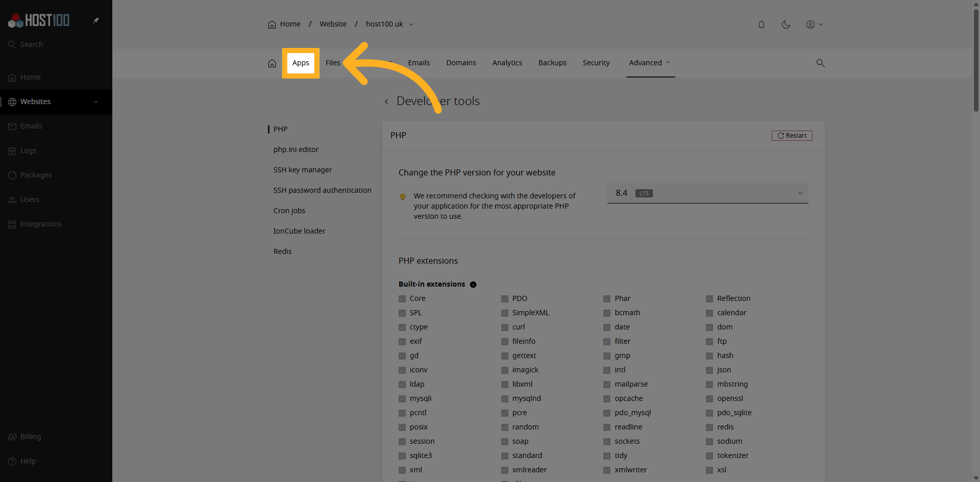Image resolution: width=980 pixels, height=482 pixels.
Task: Click the Restart PHP button
Action: 792,136
